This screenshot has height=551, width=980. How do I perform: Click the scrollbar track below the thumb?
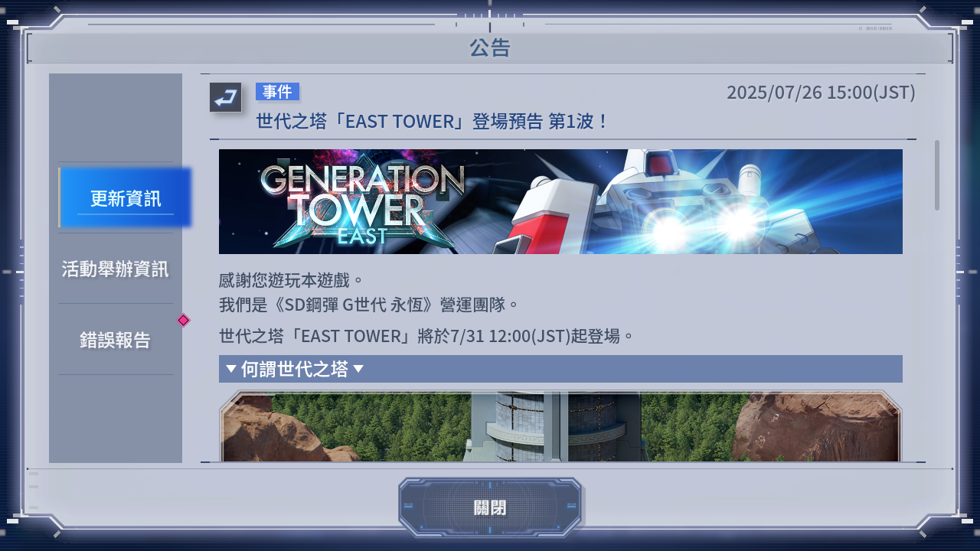click(x=936, y=335)
